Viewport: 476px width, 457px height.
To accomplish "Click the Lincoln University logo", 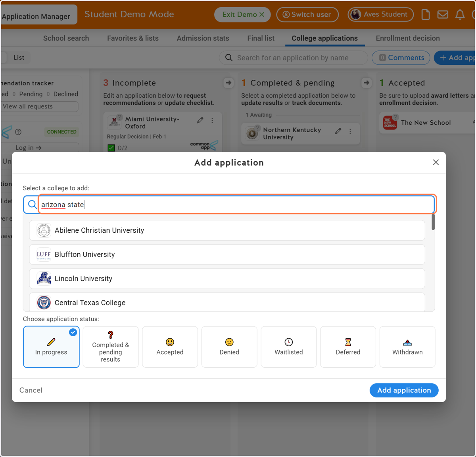I will tap(44, 279).
